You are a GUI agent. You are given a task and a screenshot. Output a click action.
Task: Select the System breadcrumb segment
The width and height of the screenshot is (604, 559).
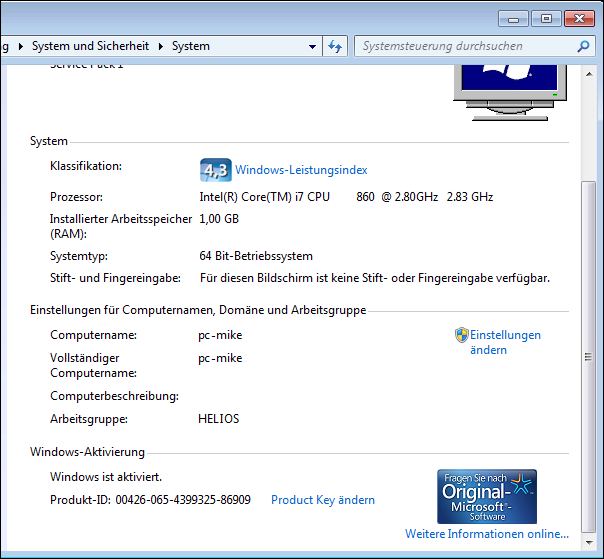(x=191, y=46)
